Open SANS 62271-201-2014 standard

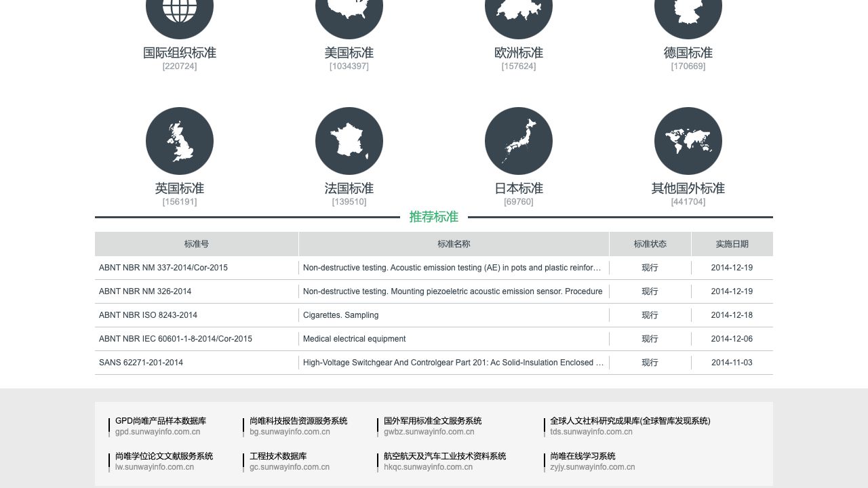pyautogui.click(x=141, y=363)
